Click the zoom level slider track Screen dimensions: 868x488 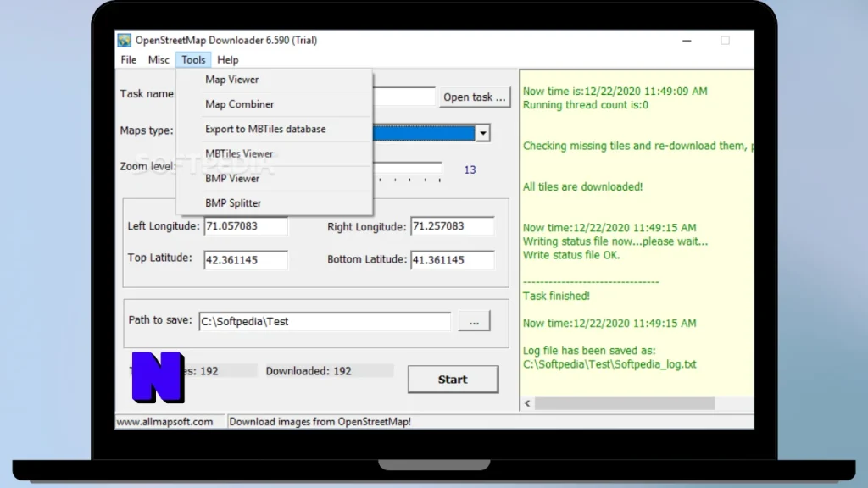pos(408,168)
